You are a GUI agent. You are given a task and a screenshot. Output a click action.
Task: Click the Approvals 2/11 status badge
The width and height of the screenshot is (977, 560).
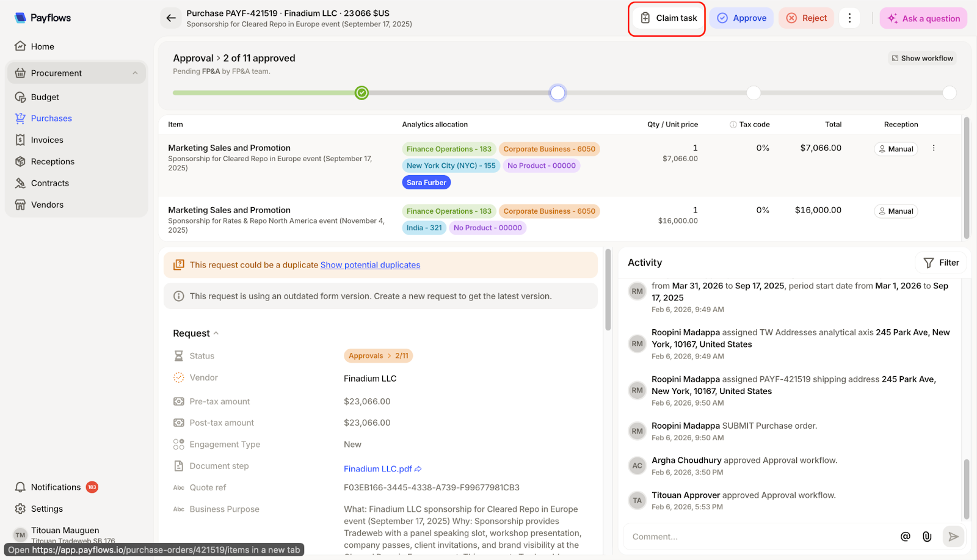(379, 356)
